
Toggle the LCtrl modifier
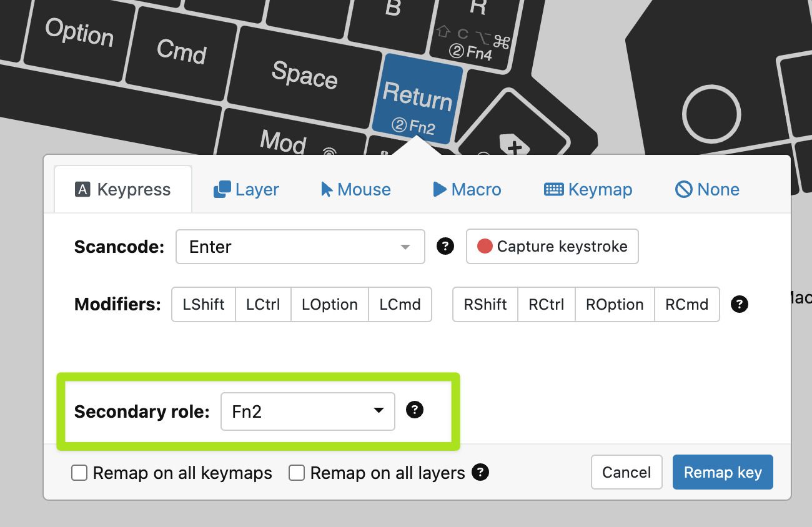point(263,304)
